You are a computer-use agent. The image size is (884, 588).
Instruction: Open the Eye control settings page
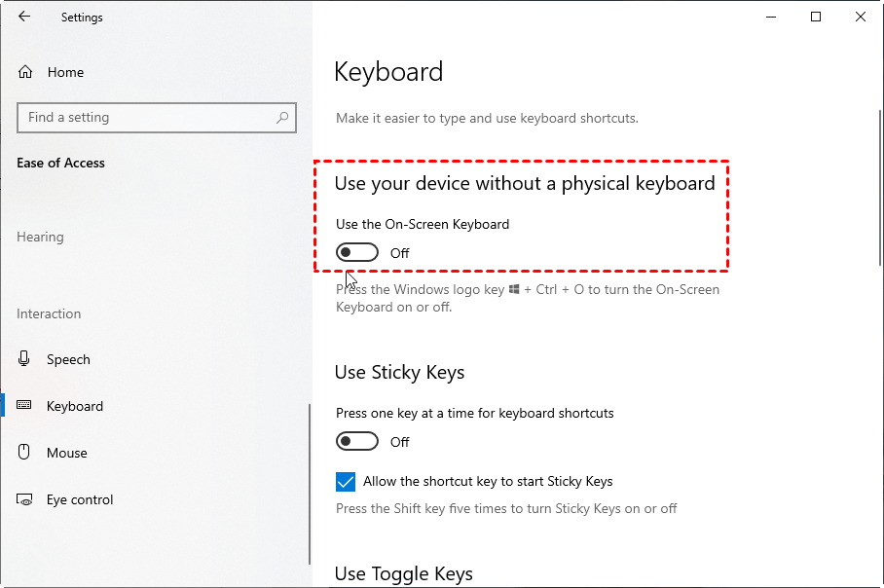[x=80, y=499]
